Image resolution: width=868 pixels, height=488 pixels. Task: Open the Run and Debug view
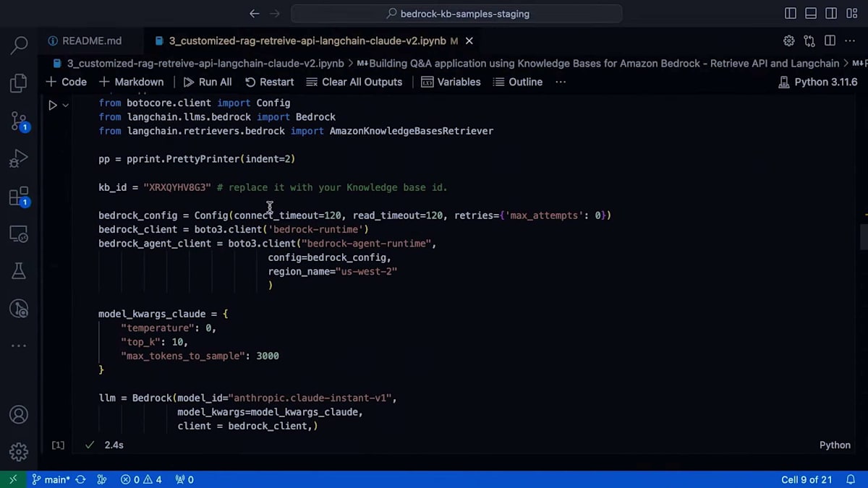click(x=19, y=158)
